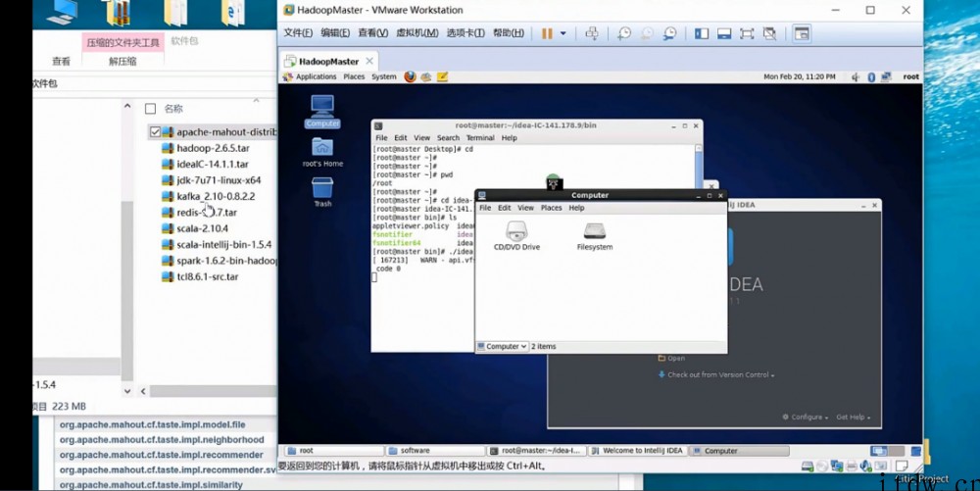Toggle the thumbnail bar view icon
Image resolution: width=980 pixels, height=491 pixels.
click(x=724, y=33)
